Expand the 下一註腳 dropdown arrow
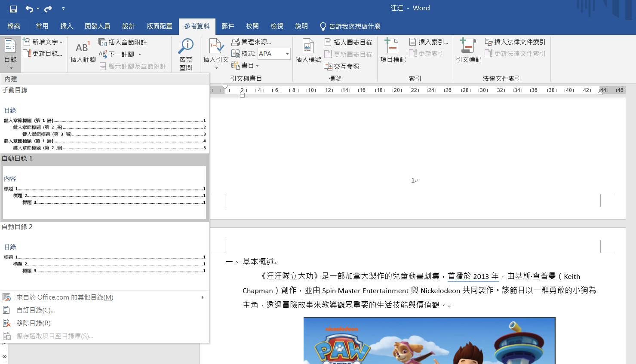 pos(140,55)
